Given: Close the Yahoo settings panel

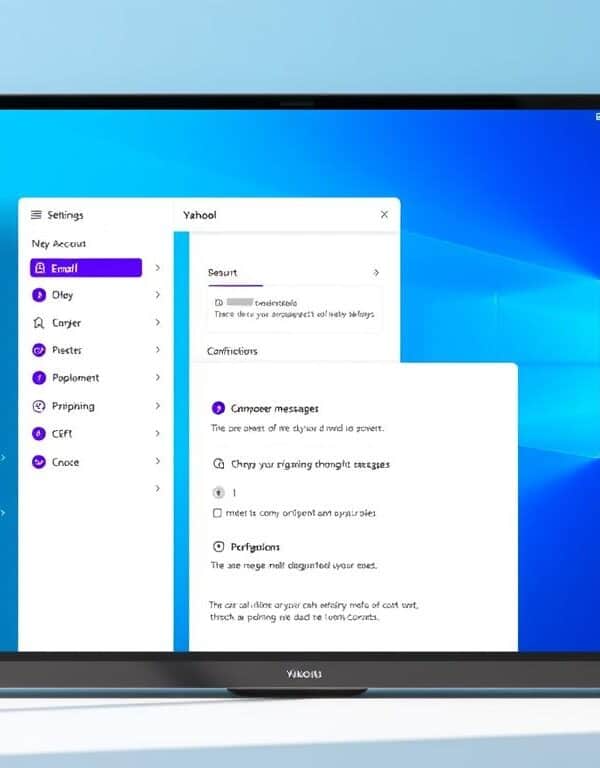Looking at the screenshot, I should click(x=384, y=215).
